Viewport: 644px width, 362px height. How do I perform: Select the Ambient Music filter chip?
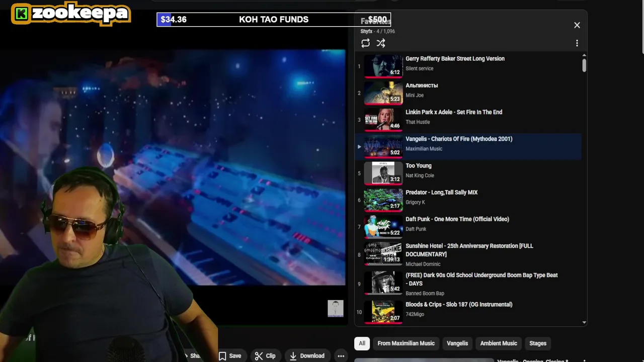[499, 343]
